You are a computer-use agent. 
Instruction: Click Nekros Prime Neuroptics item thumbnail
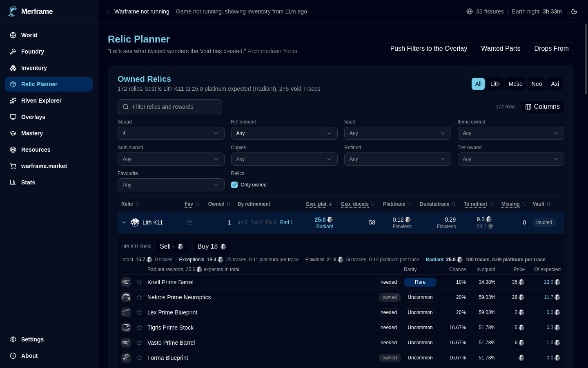[x=126, y=297]
